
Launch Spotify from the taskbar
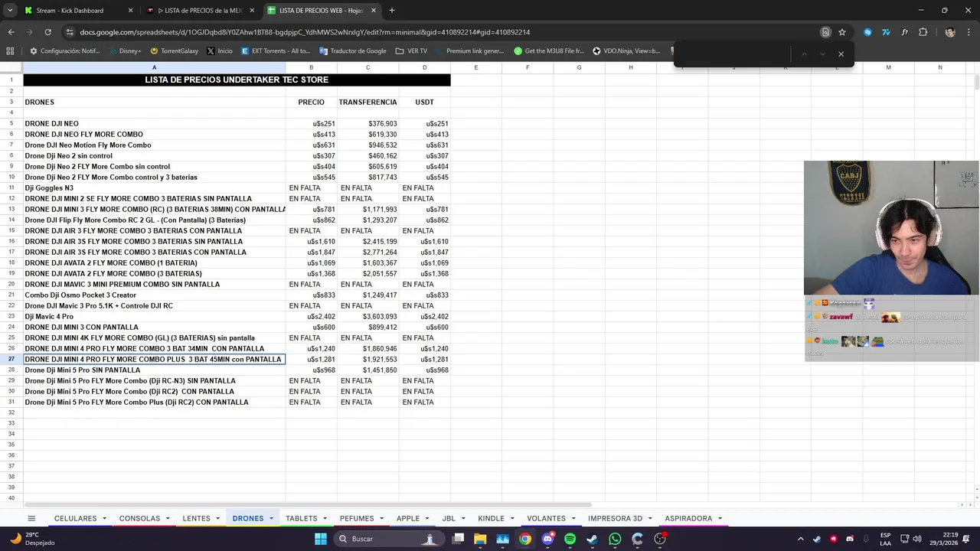pos(570,539)
